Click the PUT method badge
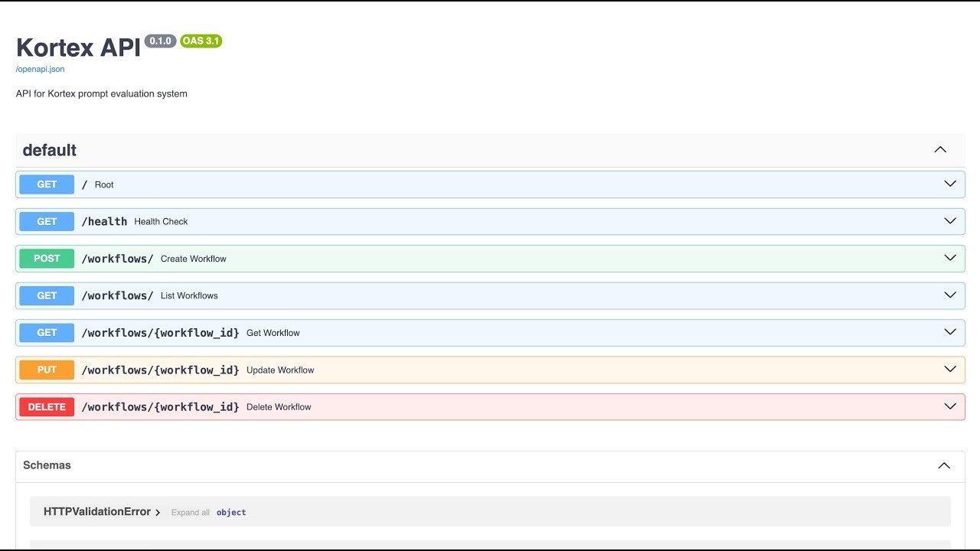The width and height of the screenshot is (980, 551). pyautogui.click(x=47, y=370)
